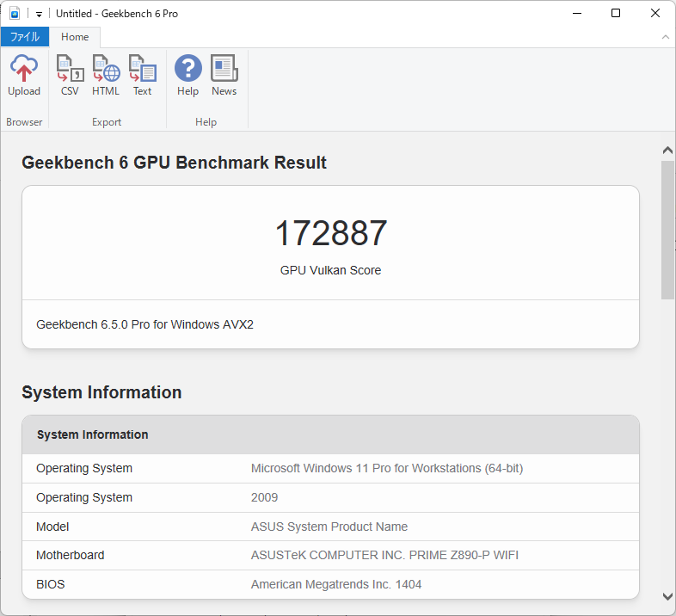Open the ファイル menu tab
Screen dimensions: 676x616
24,37
